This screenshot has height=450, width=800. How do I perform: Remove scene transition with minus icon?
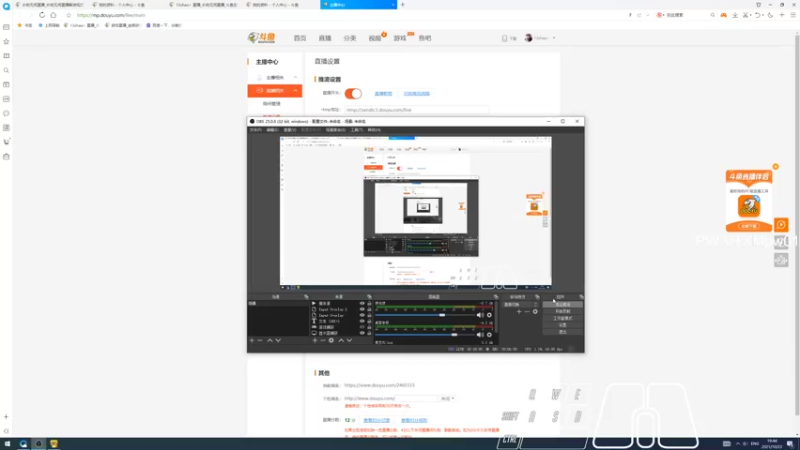(x=527, y=312)
